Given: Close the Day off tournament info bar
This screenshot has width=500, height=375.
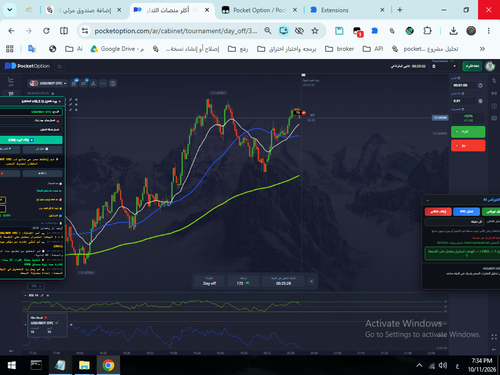Looking at the screenshot, I should [x=311, y=281].
